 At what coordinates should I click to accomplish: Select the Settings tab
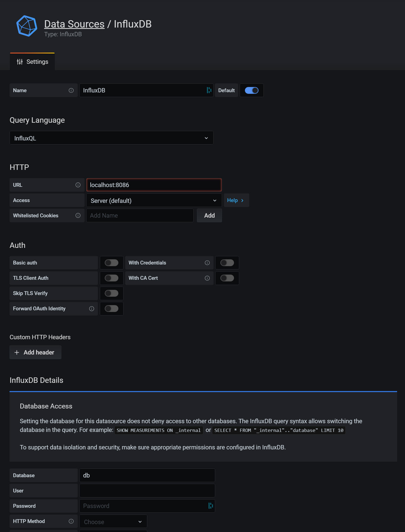tap(32, 62)
